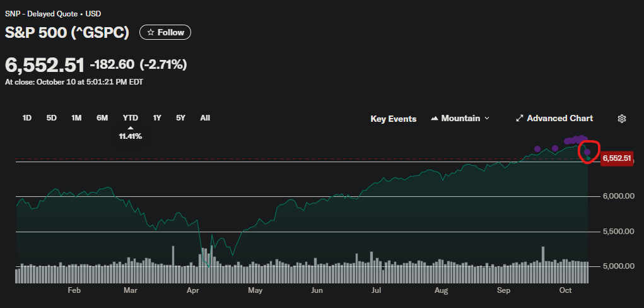Click the mountain icon beside Mountain
This screenshot has height=308, width=644.
[435, 119]
